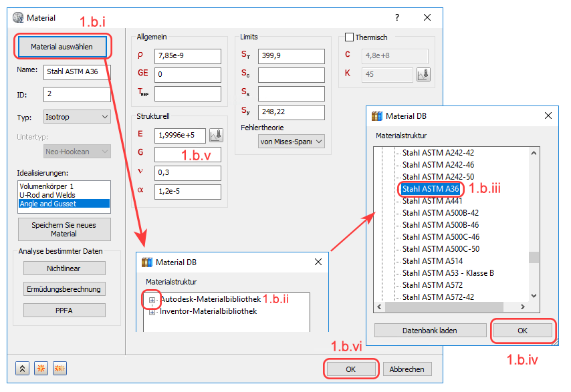
Task: Select Stahl ASTM A500B-46 in material tree
Action: (x=441, y=225)
